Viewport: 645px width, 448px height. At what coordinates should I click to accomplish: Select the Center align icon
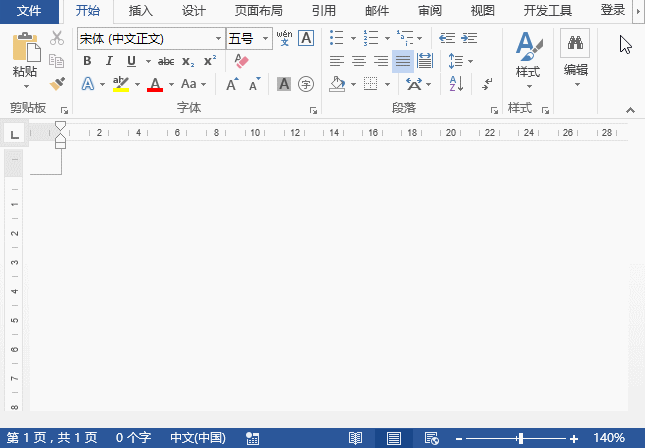[x=359, y=61]
